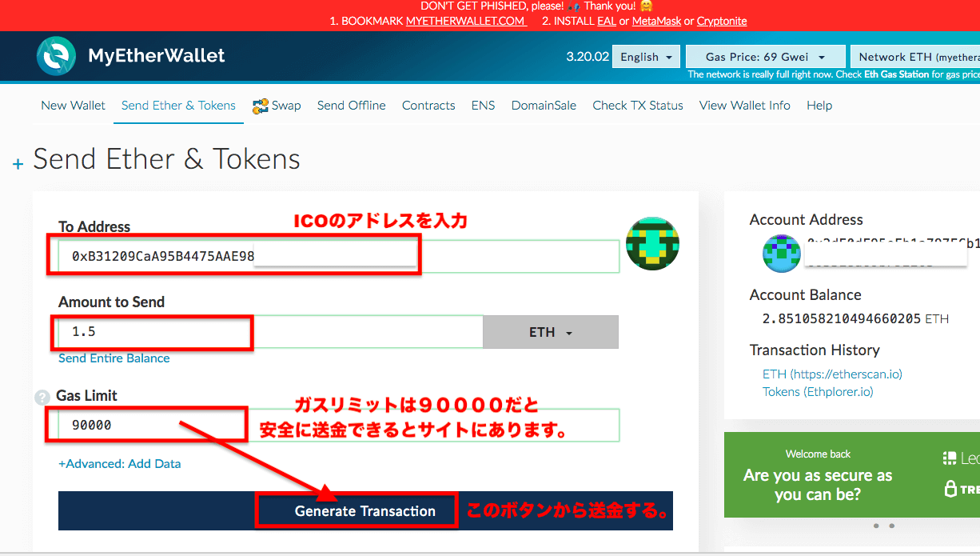Click the EAL install link
Viewport: 980px width, 556px height.
point(607,22)
